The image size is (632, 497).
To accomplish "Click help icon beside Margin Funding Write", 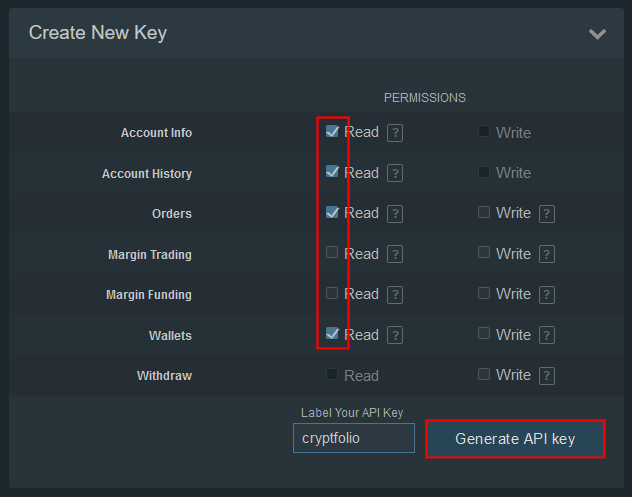I will (547, 294).
